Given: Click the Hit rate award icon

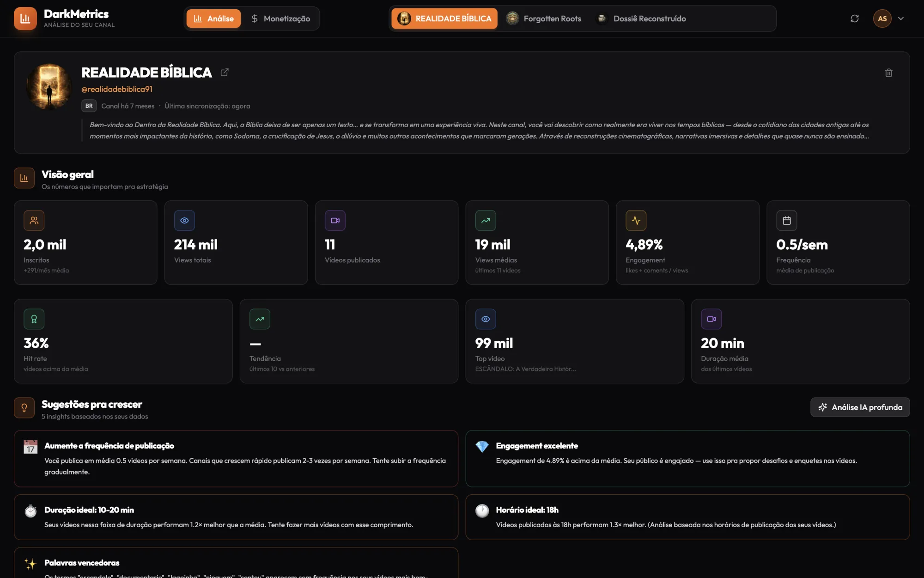Looking at the screenshot, I should (x=34, y=319).
